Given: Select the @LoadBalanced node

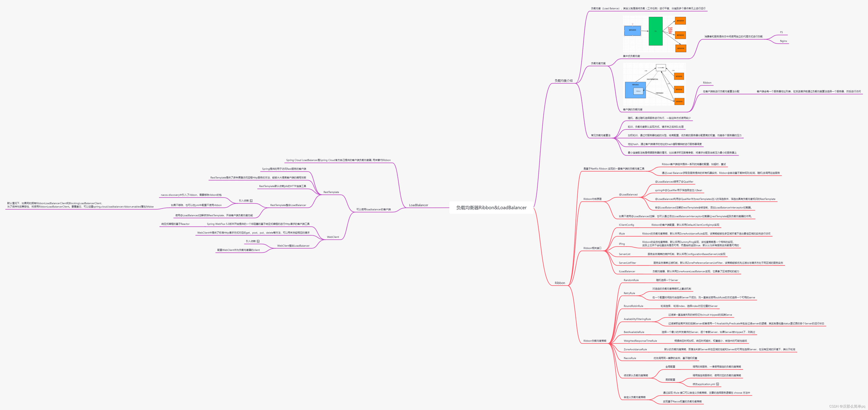Looking at the screenshot, I should [x=628, y=194].
